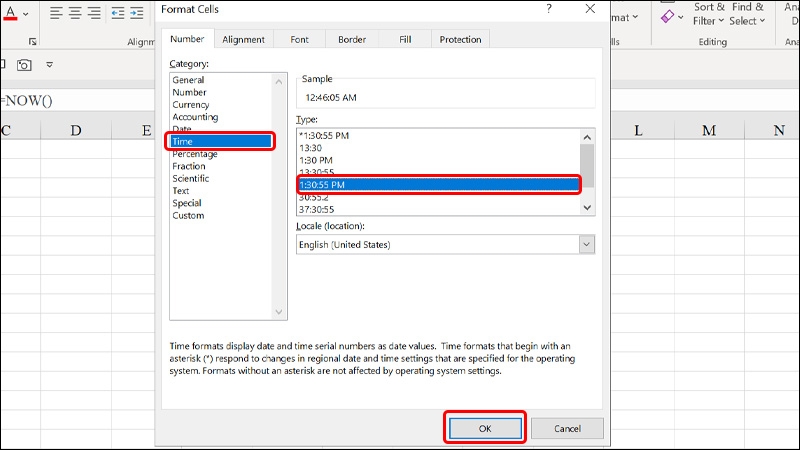Select Time category
The image size is (800, 450).
coord(221,141)
